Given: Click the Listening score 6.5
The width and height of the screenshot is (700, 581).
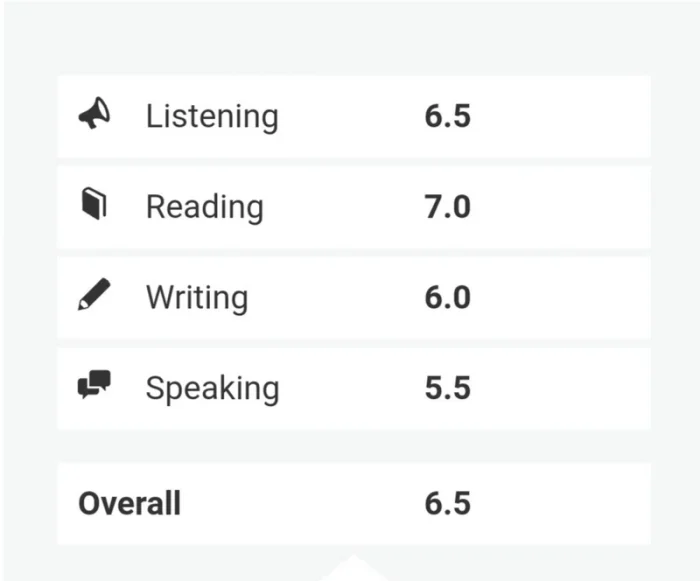Looking at the screenshot, I should (x=448, y=116).
